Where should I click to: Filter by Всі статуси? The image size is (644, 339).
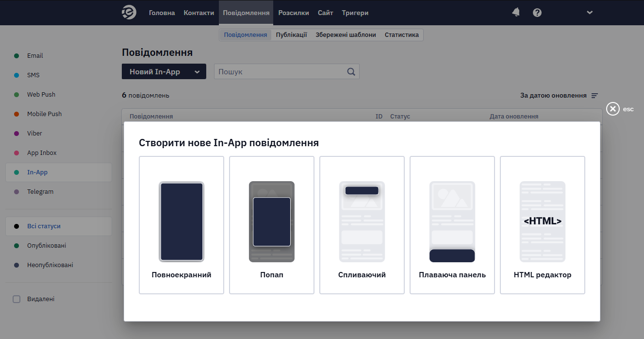59,226
